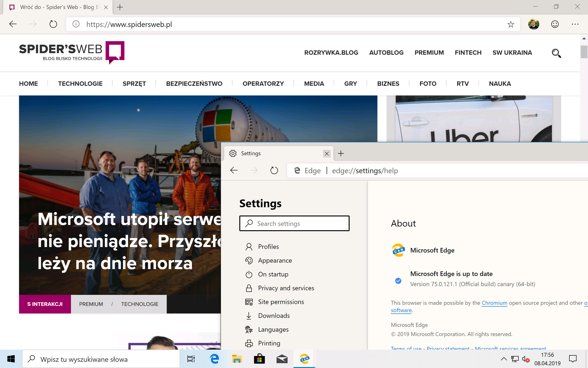Open the Uber car article thumbnail
The width and height of the screenshot is (588, 368).
(474, 118)
